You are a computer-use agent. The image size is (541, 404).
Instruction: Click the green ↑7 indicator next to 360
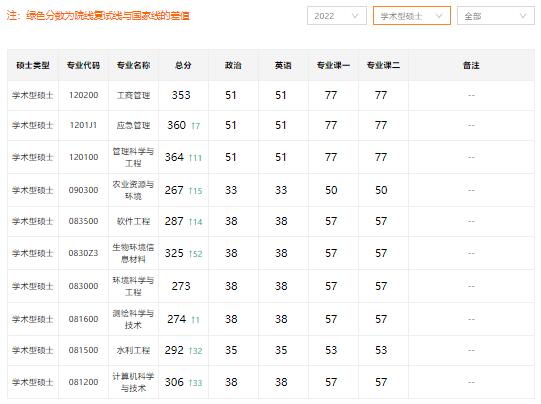[196, 126]
